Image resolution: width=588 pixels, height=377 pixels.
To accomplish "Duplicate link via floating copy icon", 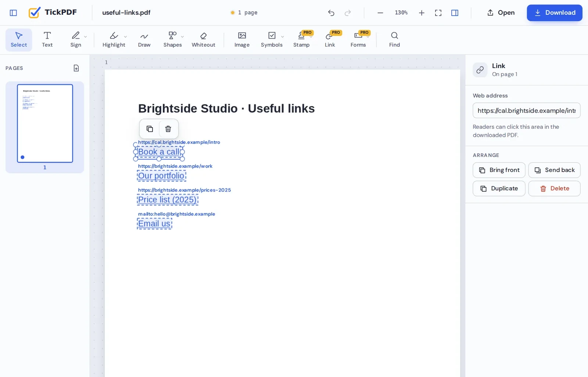I will click(x=150, y=129).
